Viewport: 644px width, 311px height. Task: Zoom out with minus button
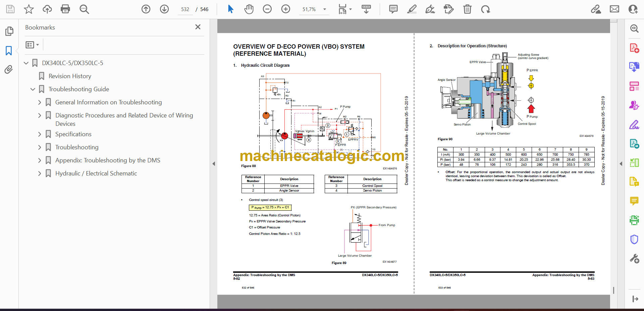267,9
